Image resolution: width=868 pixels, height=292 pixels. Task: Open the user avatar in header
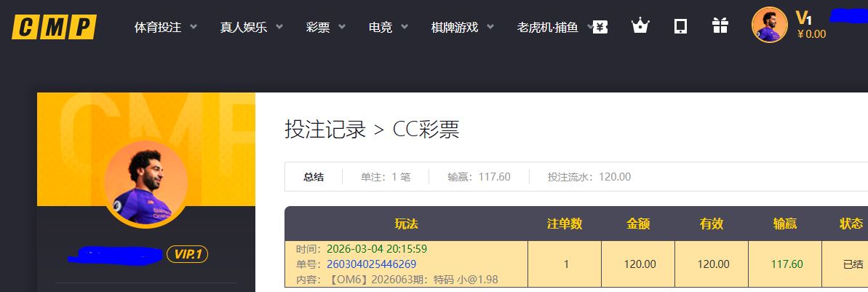click(x=769, y=25)
